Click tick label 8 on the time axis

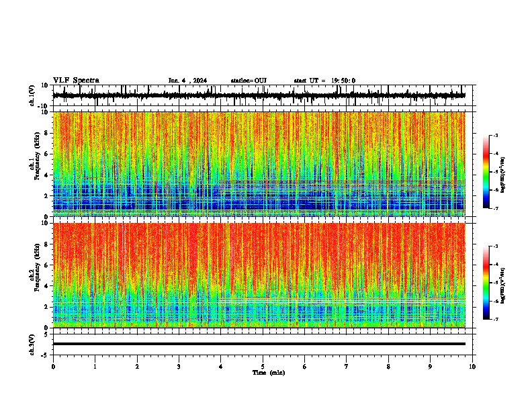tap(388, 367)
